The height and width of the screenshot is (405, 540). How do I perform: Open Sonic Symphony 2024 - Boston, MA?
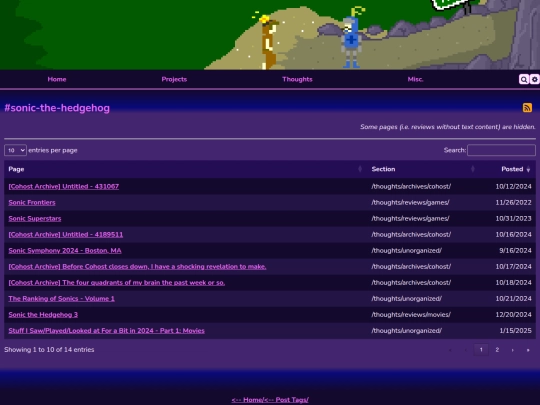click(65, 250)
